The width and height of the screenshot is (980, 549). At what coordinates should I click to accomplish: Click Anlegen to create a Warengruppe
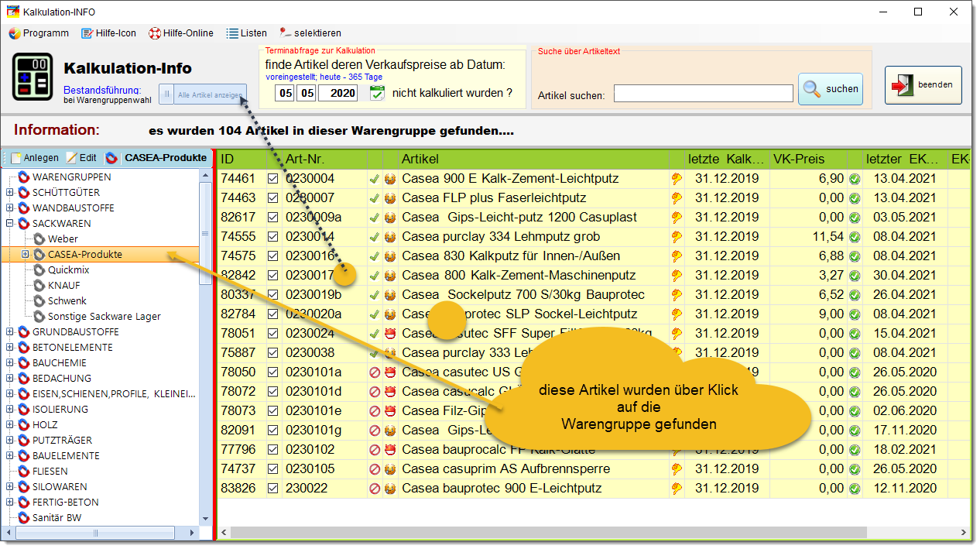(x=35, y=158)
